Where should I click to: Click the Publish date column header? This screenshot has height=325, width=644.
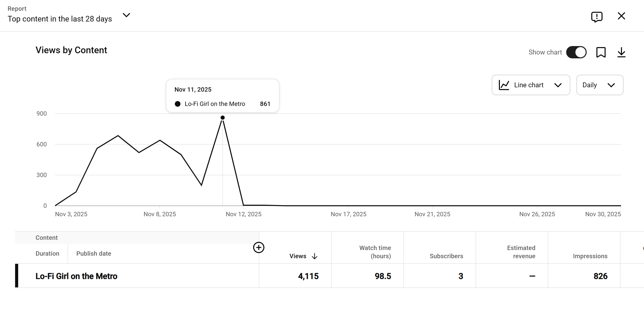94,254
